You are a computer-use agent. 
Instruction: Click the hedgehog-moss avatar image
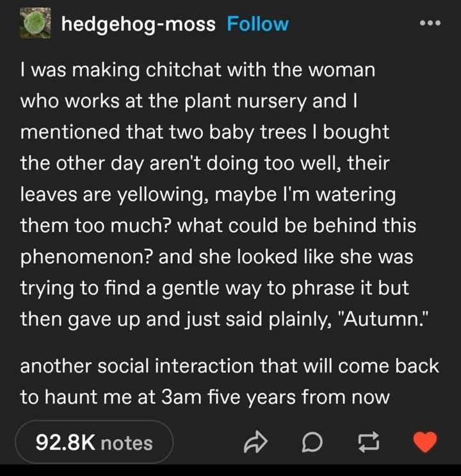(x=38, y=24)
